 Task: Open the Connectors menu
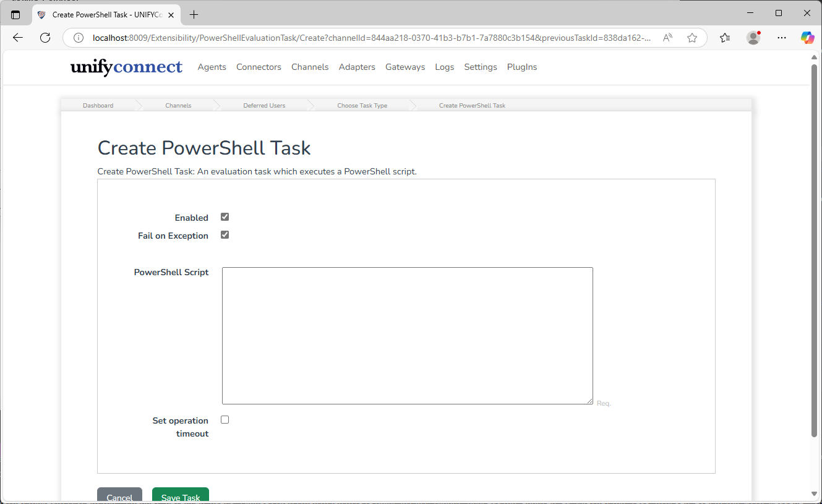259,67
